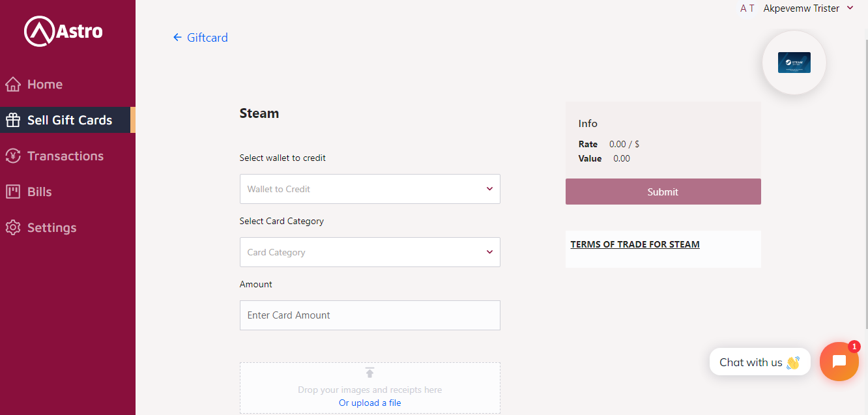
Task: Click the Select wallet to credit label
Action: tap(283, 158)
